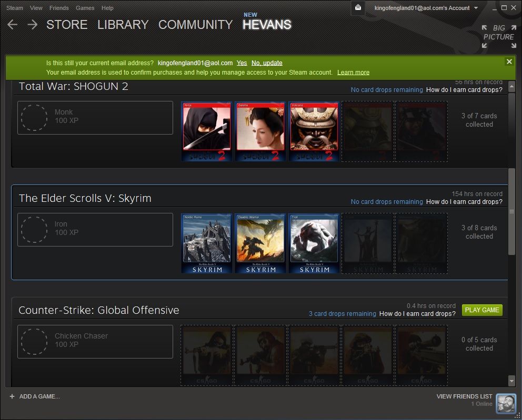Go to the COMMUNITY tab
This screenshot has height=420, width=522.
coord(195,25)
